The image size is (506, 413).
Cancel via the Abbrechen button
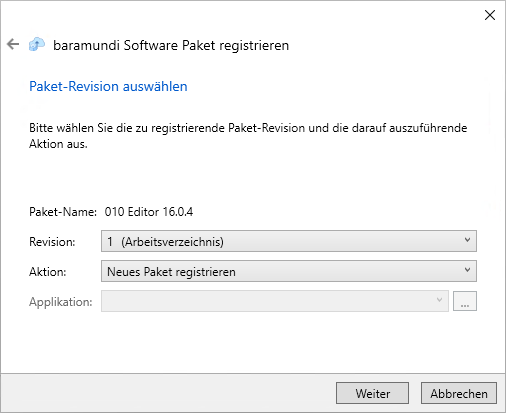459,393
